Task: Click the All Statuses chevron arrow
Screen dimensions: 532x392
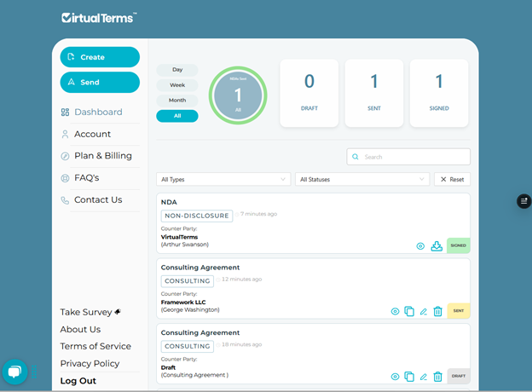Action: (421, 180)
